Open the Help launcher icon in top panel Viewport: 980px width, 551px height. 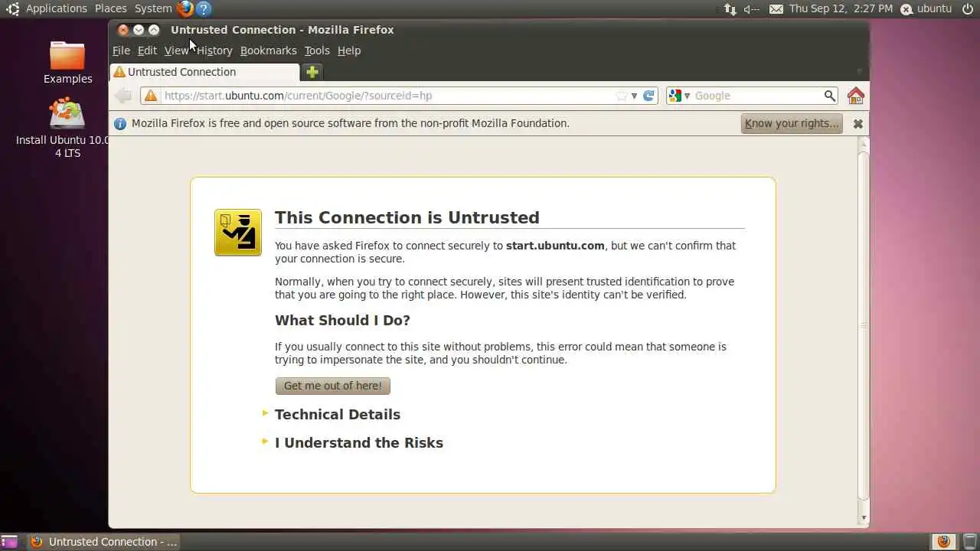click(x=203, y=9)
